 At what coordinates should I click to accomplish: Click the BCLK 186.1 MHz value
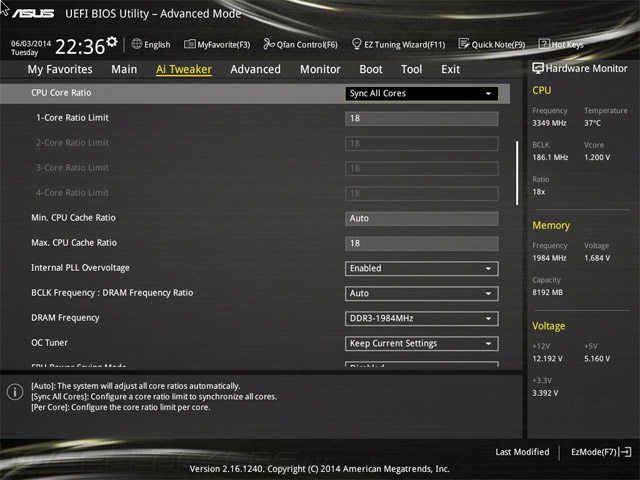[x=550, y=157]
